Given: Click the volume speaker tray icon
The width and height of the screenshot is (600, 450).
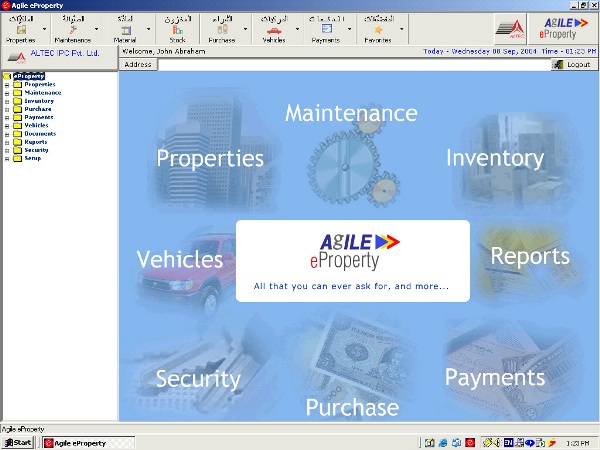Looking at the screenshot, I should (497, 443).
